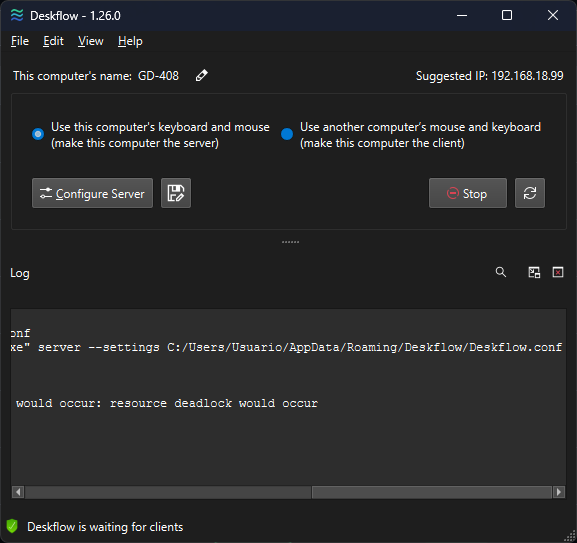Stop the Deskflow server

[x=468, y=193]
